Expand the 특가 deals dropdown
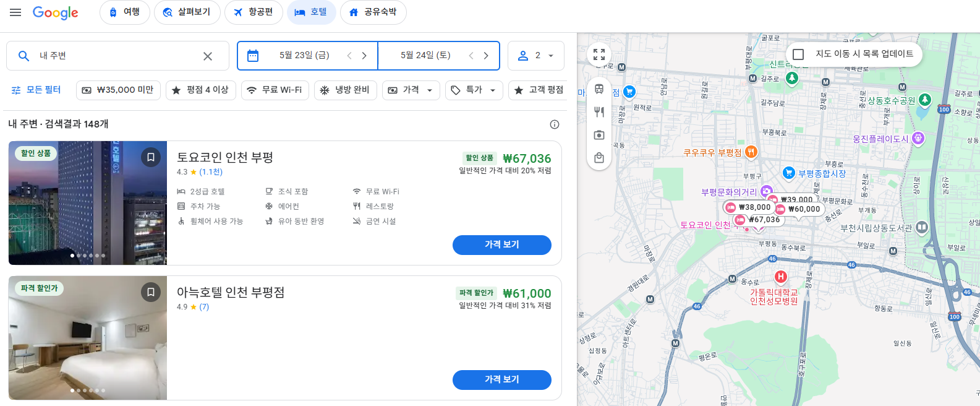Screen dimensions: 980x406 (x=474, y=90)
